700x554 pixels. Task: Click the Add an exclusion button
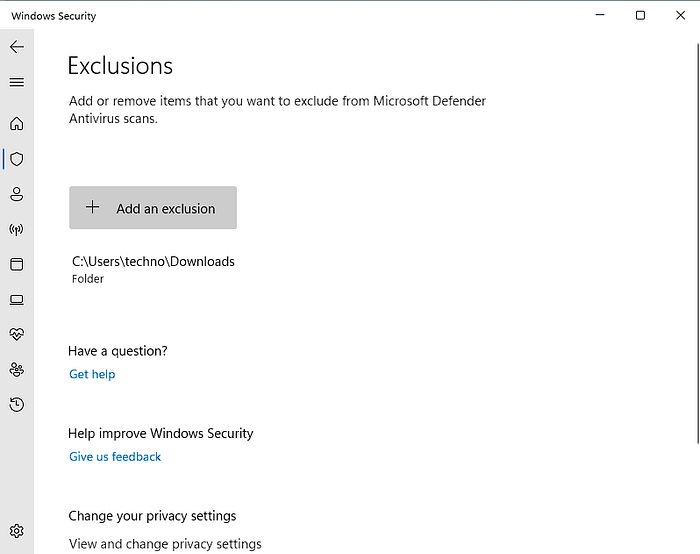click(153, 208)
